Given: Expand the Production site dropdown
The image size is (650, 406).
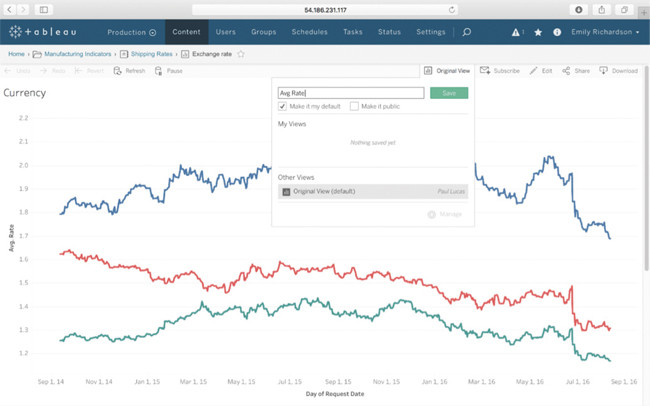Looking at the screenshot, I should coord(131,32).
